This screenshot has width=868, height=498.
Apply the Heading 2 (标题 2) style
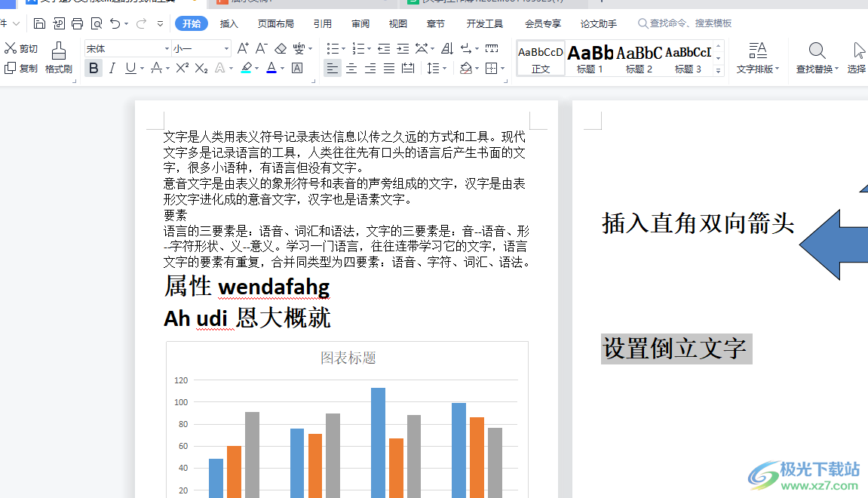pyautogui.click(x=639, y=58)
